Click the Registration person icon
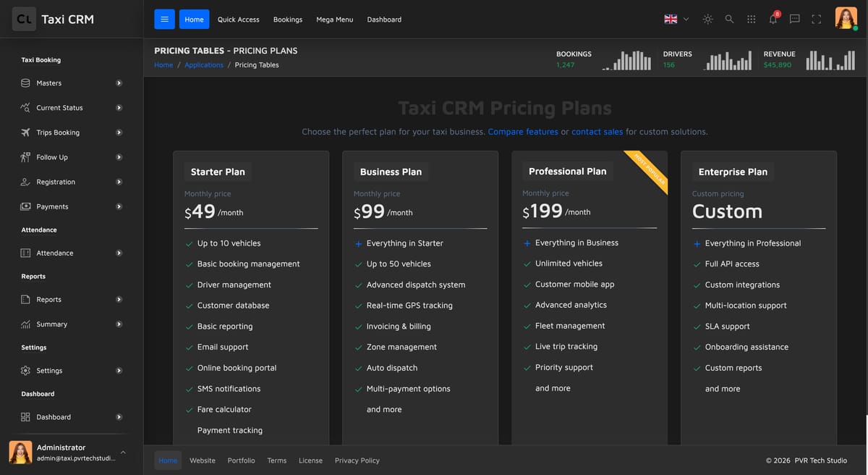 click(x=25, y=182)
